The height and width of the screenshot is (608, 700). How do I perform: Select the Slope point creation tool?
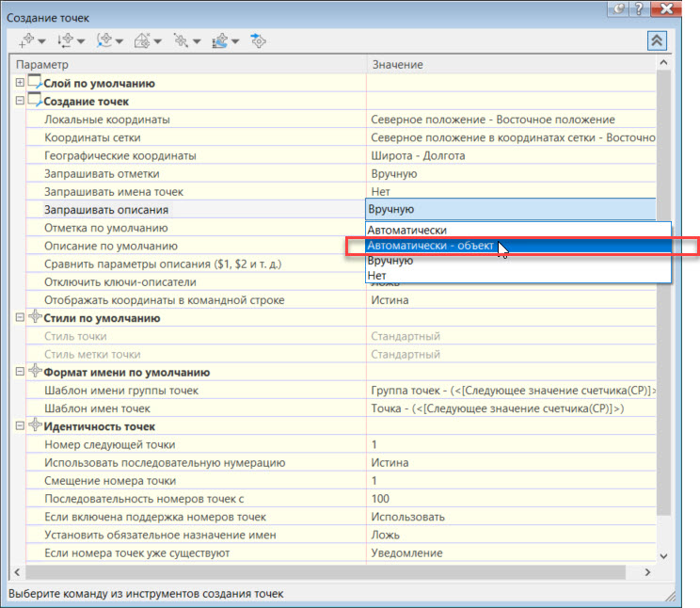pos(219,41)
